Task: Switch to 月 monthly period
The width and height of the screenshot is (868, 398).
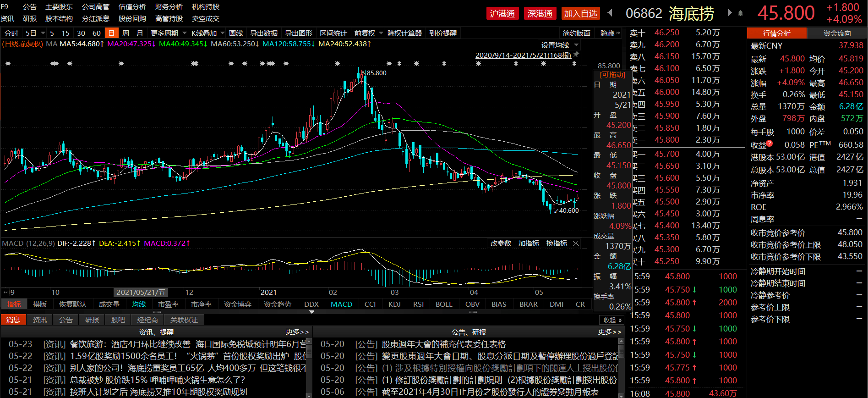Action: (140, 33)
